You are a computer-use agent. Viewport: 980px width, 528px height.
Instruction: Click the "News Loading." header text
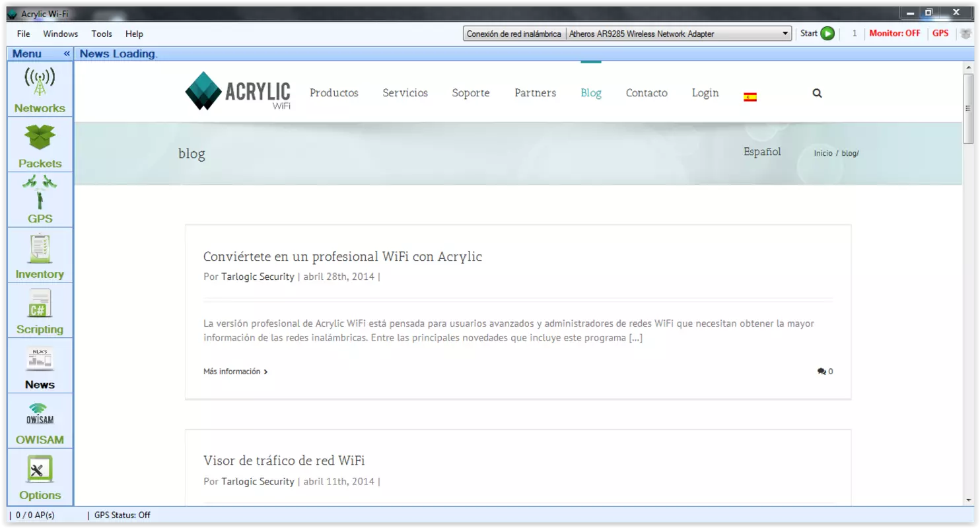click(x=119, y=54)
